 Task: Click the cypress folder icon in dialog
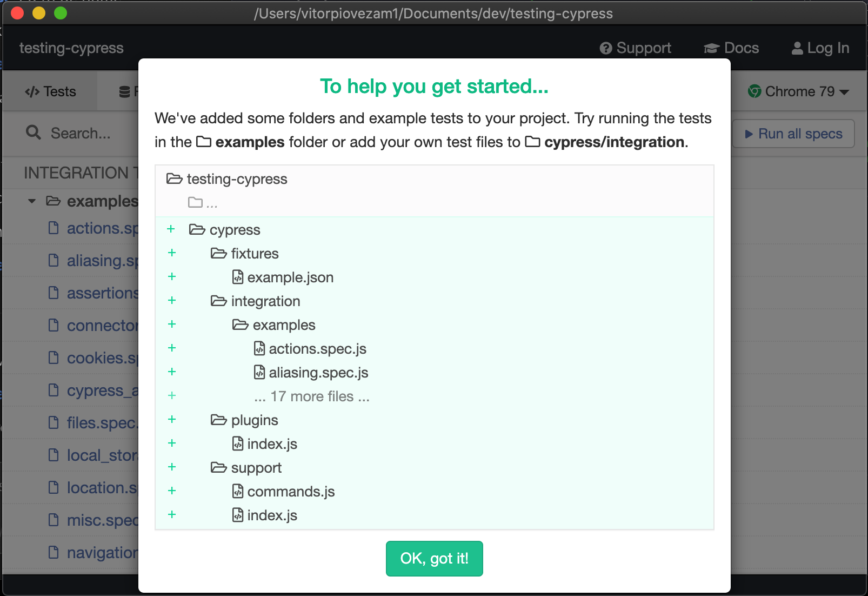(x=197, y=229)
